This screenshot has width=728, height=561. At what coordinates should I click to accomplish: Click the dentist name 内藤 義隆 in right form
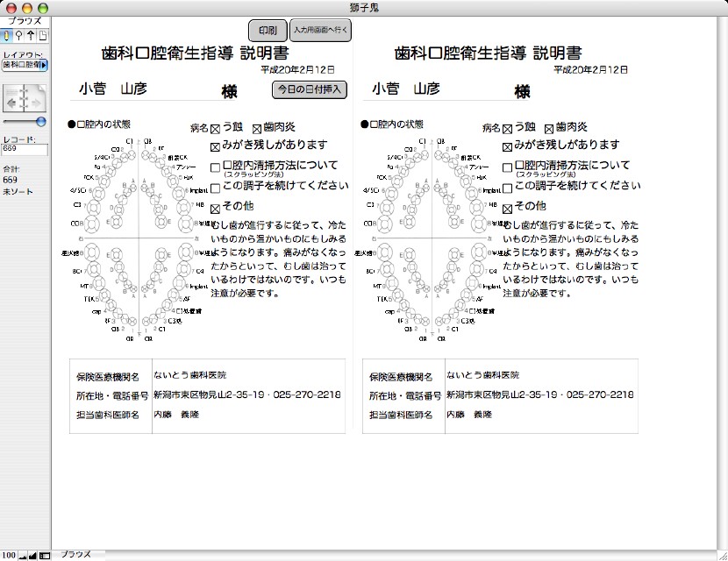[x=469, y=415]
